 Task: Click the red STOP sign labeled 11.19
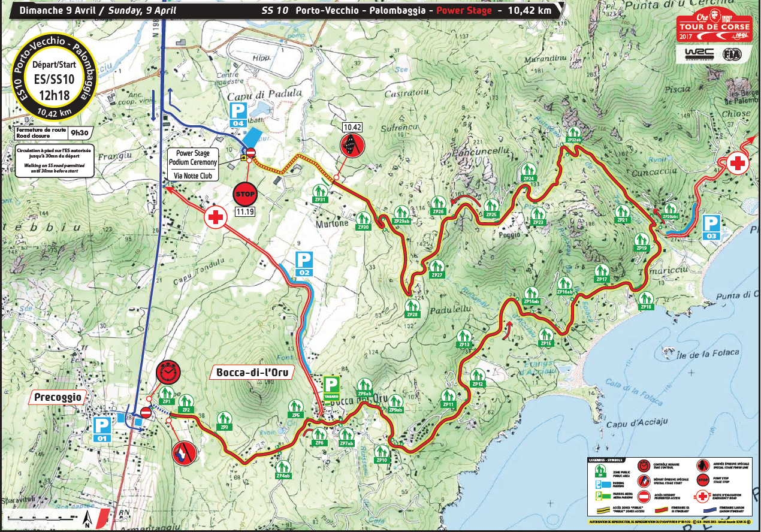(x=244, y=194)
